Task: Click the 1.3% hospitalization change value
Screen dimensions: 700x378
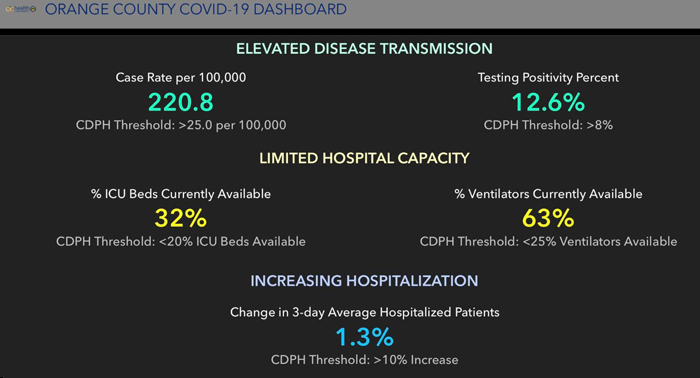Action: (x=364, y=337)
